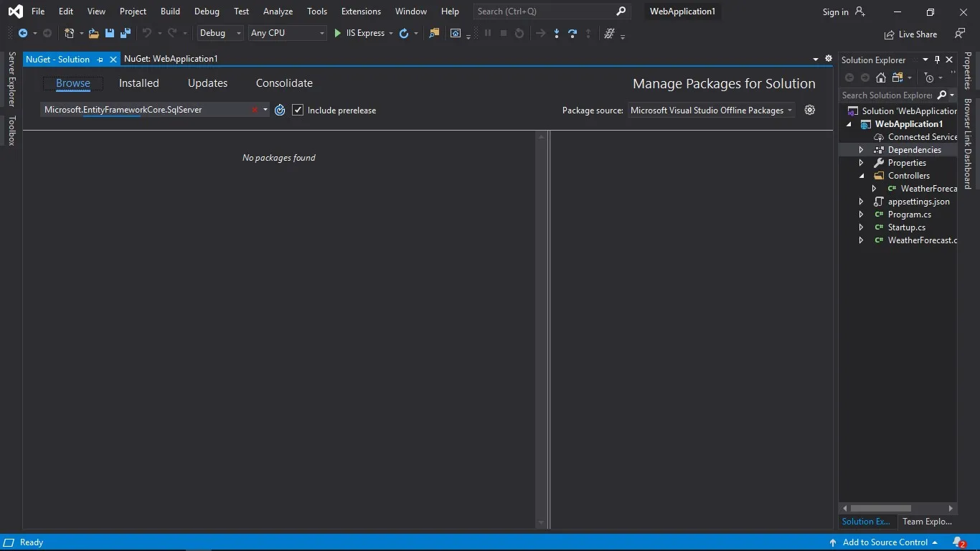The width and height of the screenshot is (980, 551).
Task: Click Switch Views icon in Solution Explorer
Action: click(x=897, y=77)
